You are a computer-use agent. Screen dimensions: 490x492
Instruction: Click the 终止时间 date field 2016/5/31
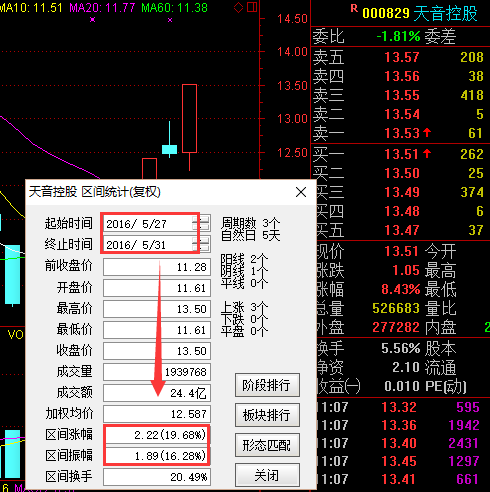(x=148, y=245)
